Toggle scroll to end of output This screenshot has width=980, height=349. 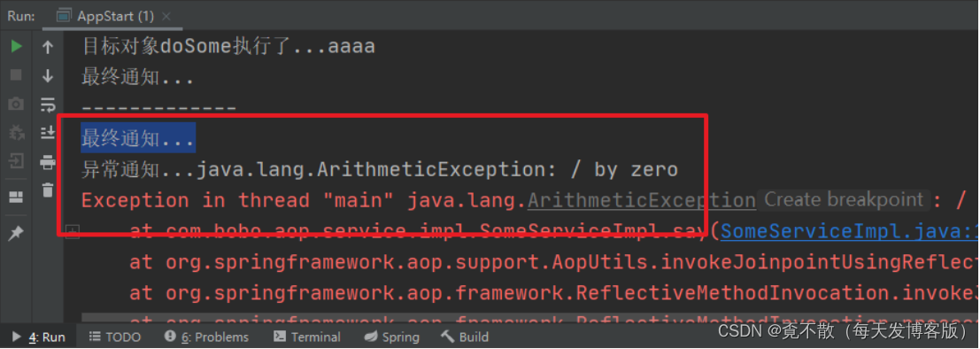48,133
